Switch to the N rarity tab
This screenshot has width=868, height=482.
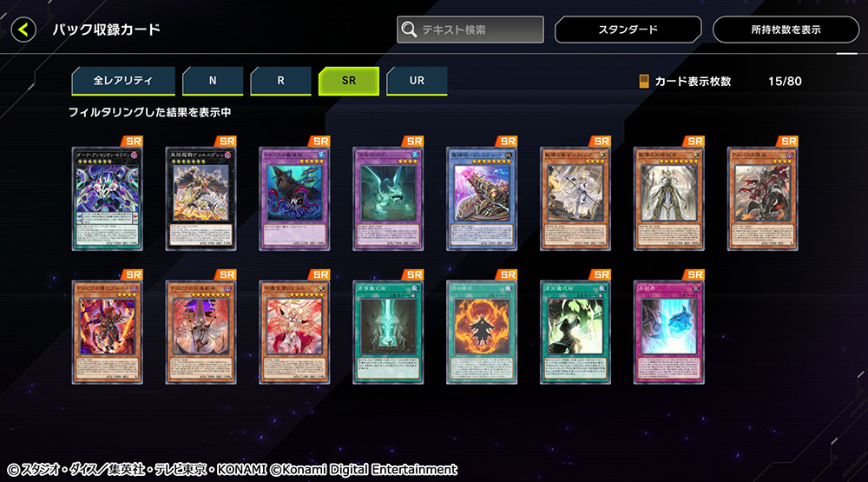point(213,81)
